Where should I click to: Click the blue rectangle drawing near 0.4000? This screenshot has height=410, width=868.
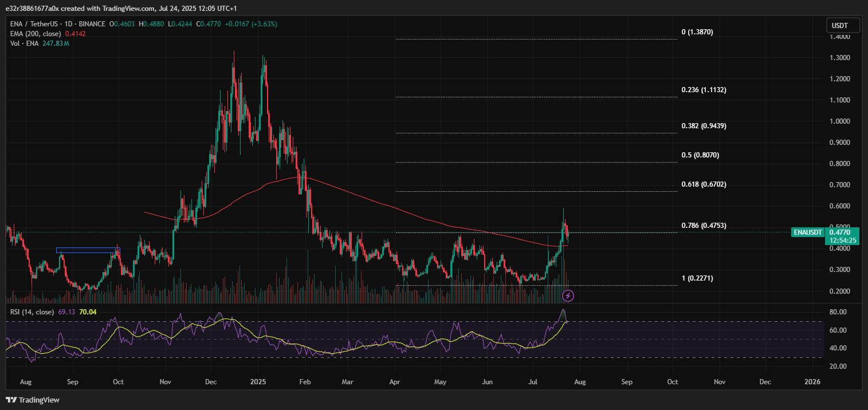click(x=88, y=250)
